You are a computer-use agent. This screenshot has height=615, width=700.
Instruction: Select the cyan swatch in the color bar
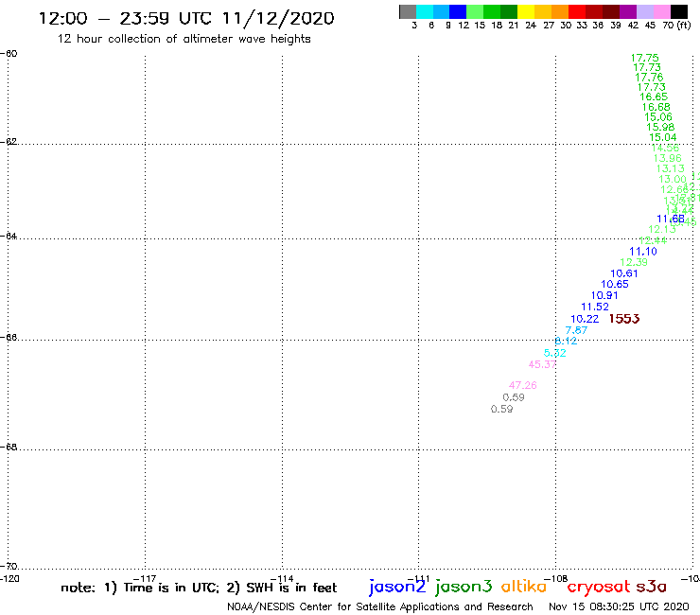pyautogui.click(x=425, y=11)
